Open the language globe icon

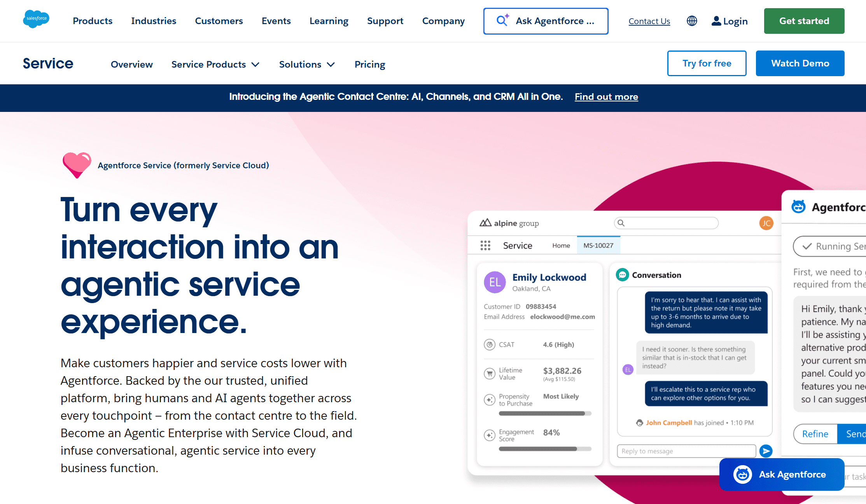(692, 21)
